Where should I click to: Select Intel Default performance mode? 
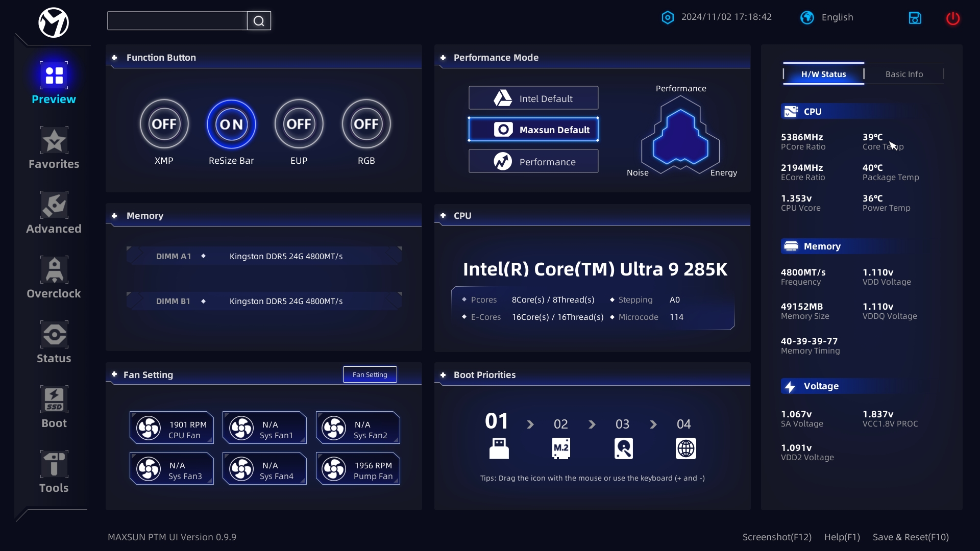tap(533, 98)
